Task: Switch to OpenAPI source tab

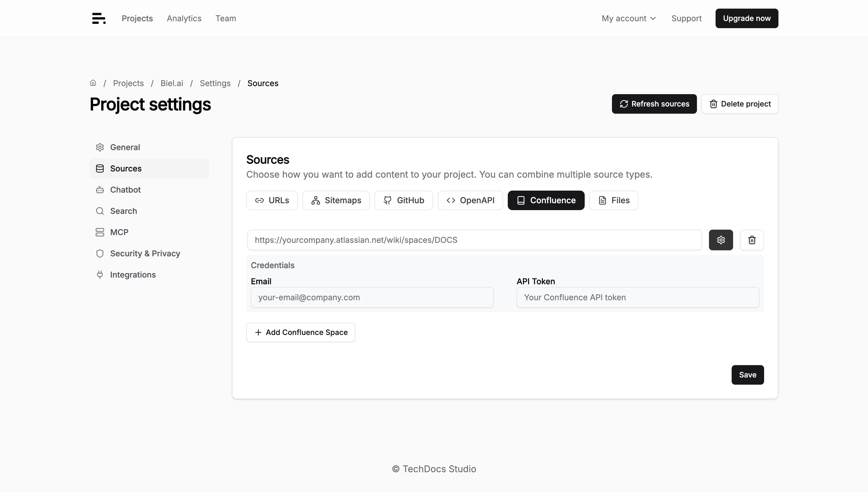Action: pyautogui.click(x=470, y=200)
